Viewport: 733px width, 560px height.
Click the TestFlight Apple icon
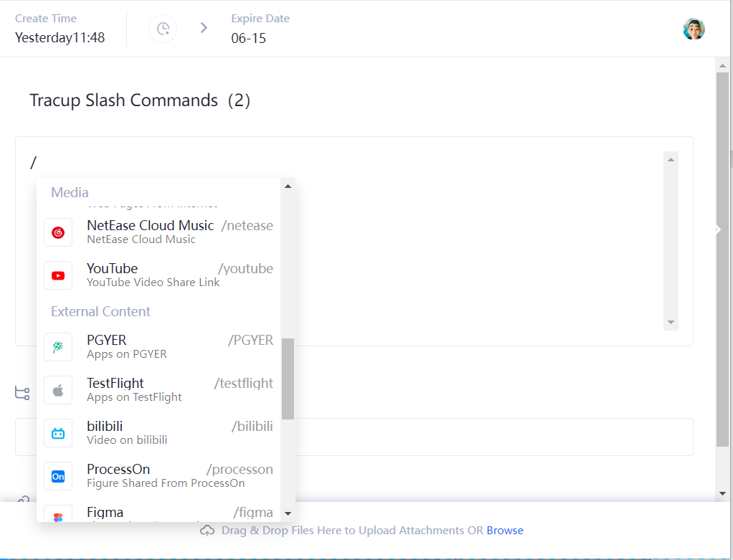click(x=58, y=389)
